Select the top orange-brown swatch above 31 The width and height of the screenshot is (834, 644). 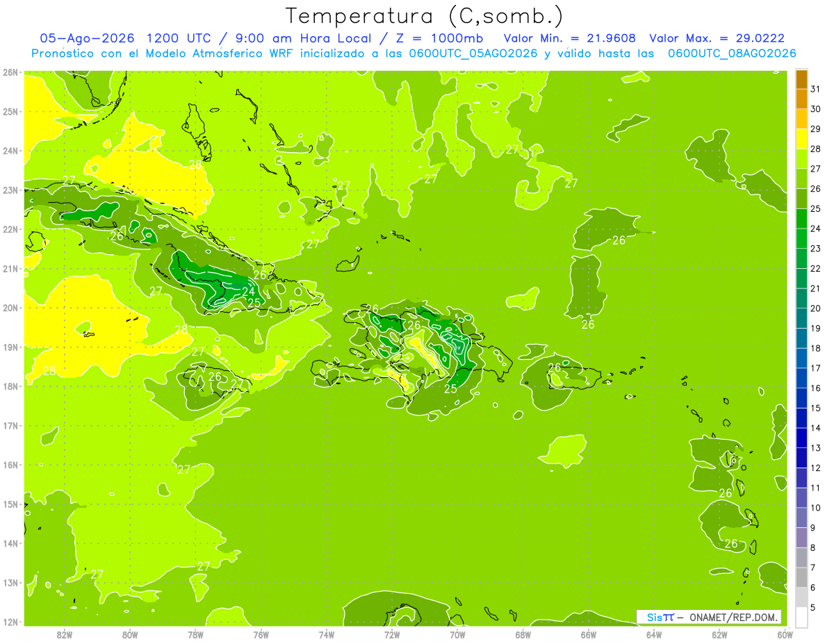tap(801, 80)
